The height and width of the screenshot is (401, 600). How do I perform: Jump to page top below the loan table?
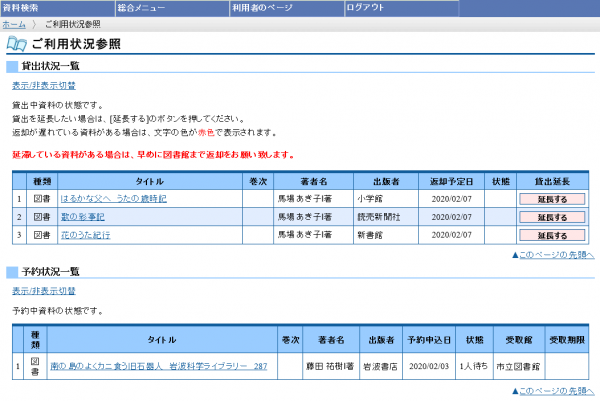(x=554, y=256)
